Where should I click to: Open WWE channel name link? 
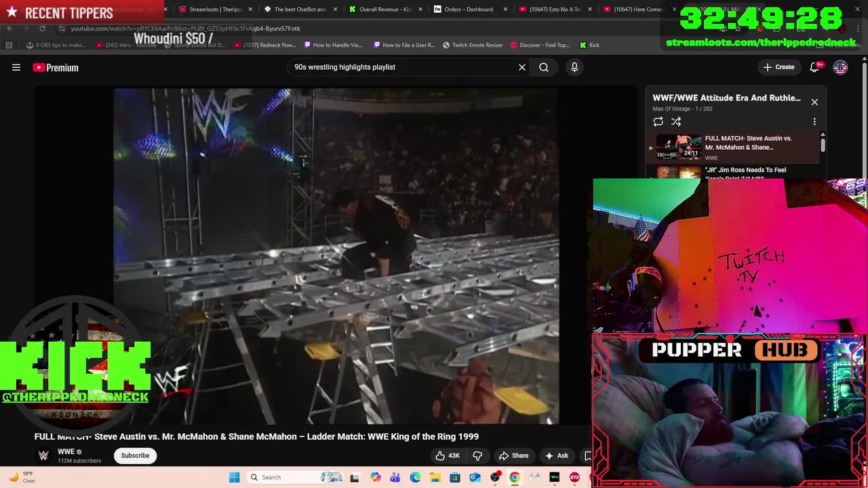[66, 451]
